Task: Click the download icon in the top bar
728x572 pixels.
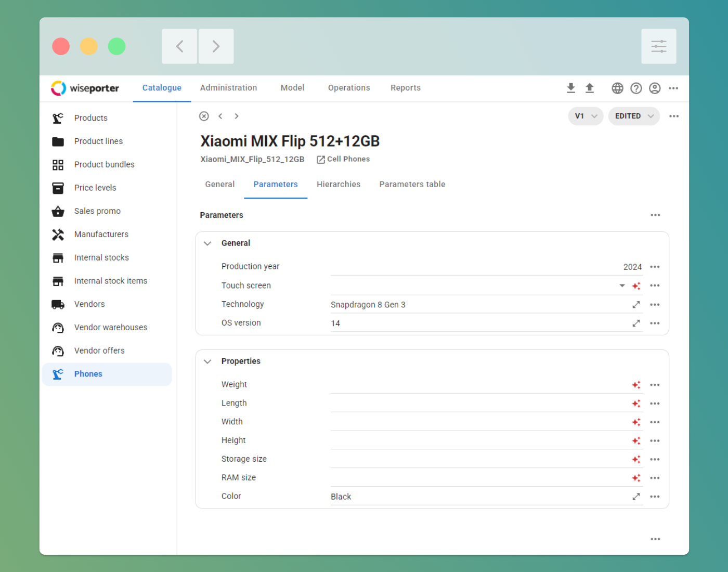Action: click(571, 88)
